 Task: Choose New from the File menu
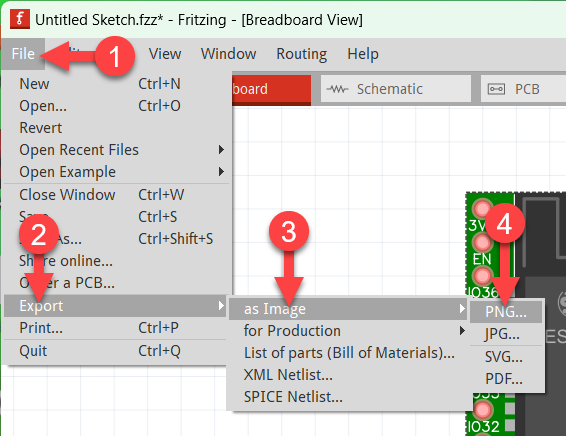(x=116, y=84)
